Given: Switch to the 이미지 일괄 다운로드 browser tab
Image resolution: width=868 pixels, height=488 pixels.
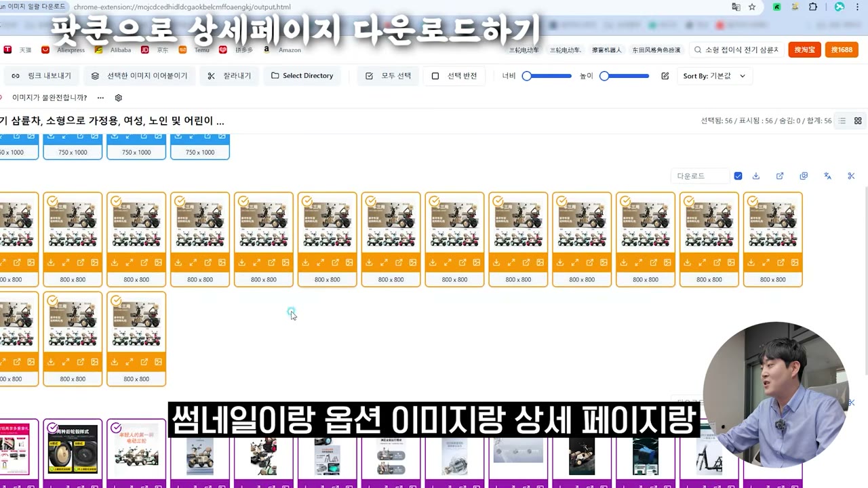Looking at the screenshot, I should click(x=34, y=6).
